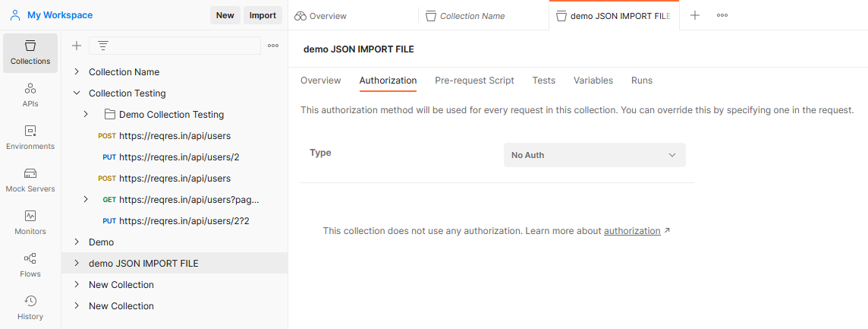Open the Pre-request Script tab
This screenshot has width=868, height=329.
coord(474,81)
